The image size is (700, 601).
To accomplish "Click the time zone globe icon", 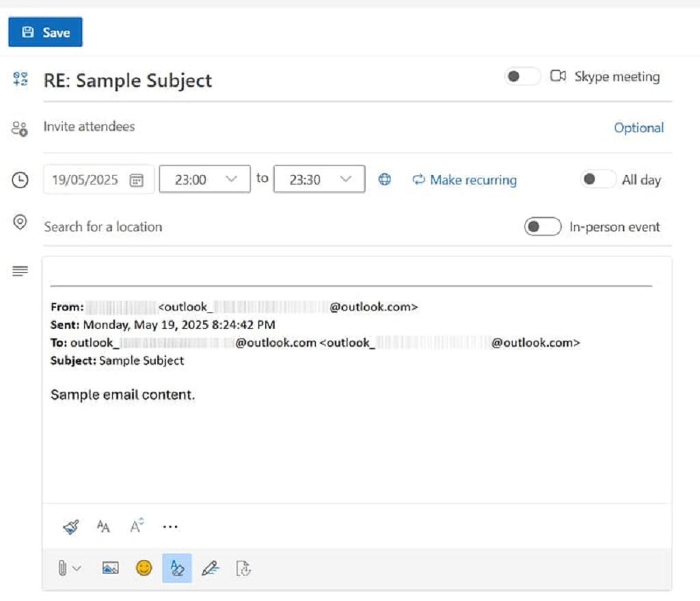I will 385,180.
